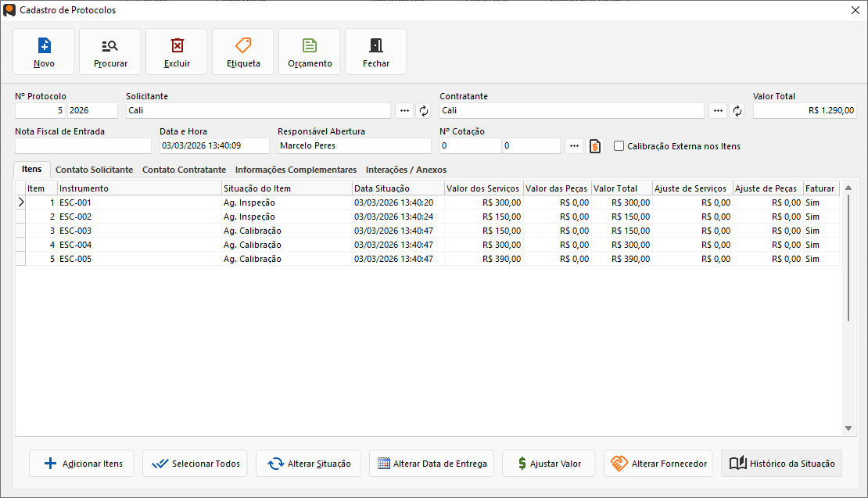The width and height of the screenshot is (868, 498).
Task: Open Solicitante lookup ellipsis button
Action: coord(404,111)
